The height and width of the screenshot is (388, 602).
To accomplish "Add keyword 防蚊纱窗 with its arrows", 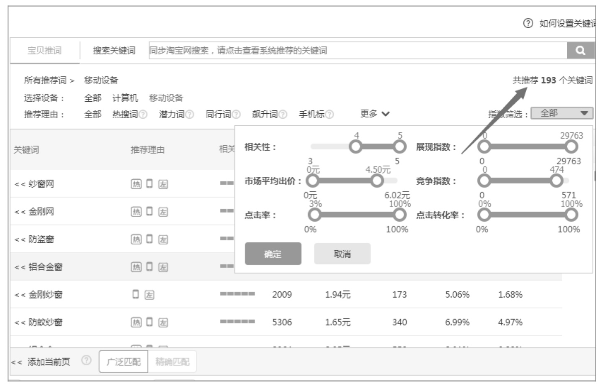I will (20, 323).
